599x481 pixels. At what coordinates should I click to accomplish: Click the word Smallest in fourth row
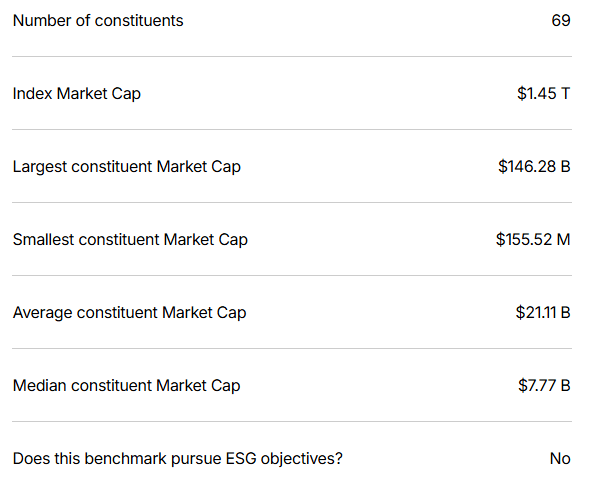coord(43,240)
